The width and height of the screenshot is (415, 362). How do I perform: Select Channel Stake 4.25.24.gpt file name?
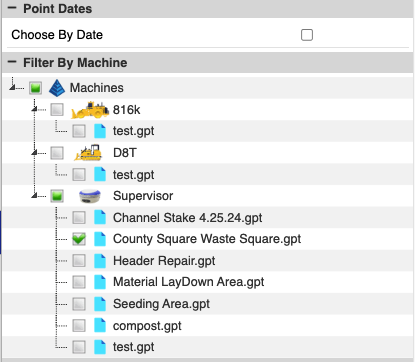point(188,218)
